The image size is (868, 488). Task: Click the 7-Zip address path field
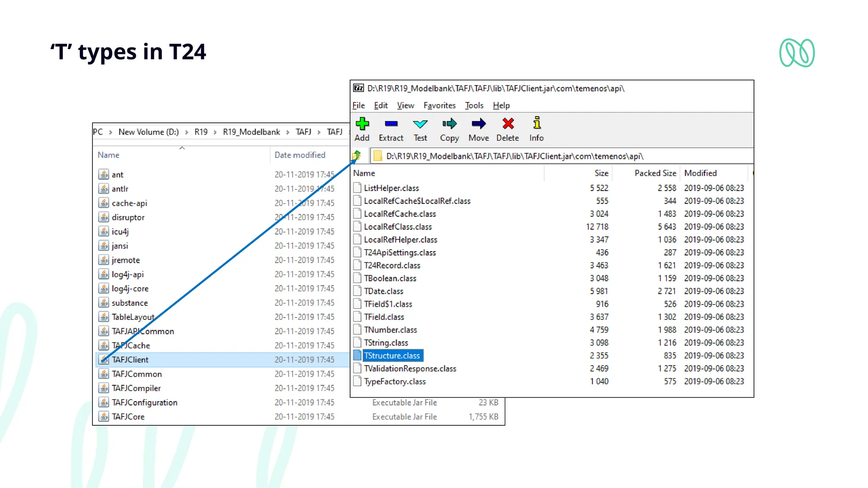pos(562,156)
